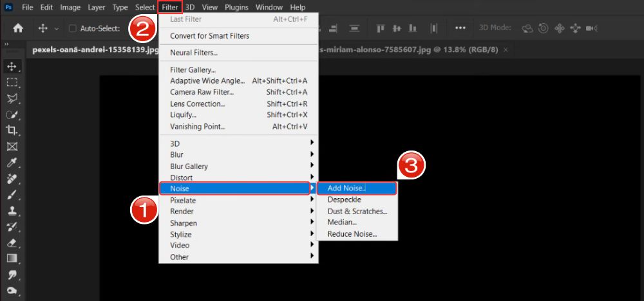Select Reduce Noise from the submenu

coord(352,234)
